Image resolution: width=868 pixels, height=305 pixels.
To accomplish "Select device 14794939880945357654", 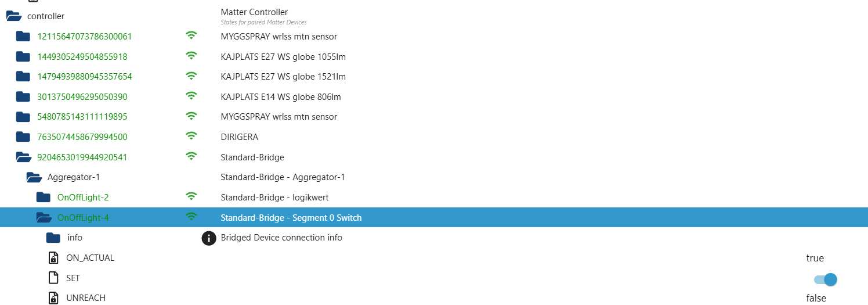I will 85,77.
